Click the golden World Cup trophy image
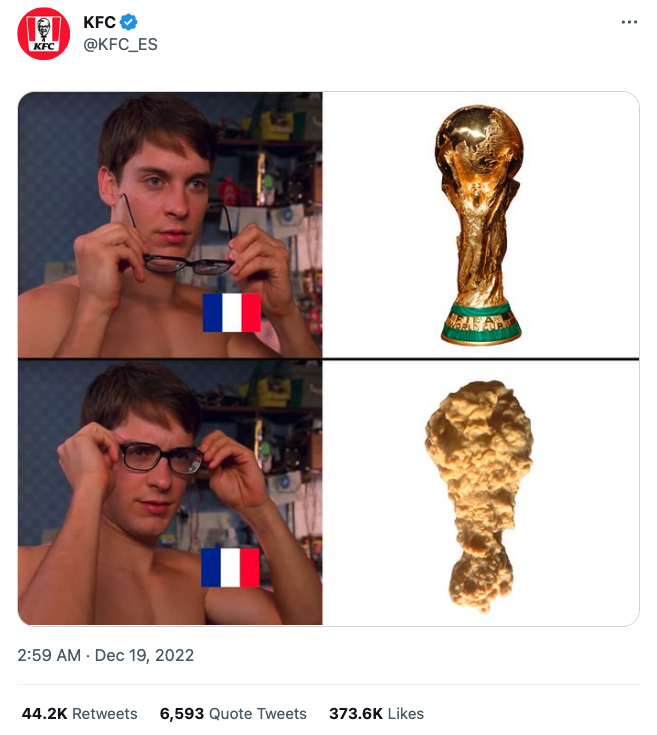657x735 pixels. 479,225
